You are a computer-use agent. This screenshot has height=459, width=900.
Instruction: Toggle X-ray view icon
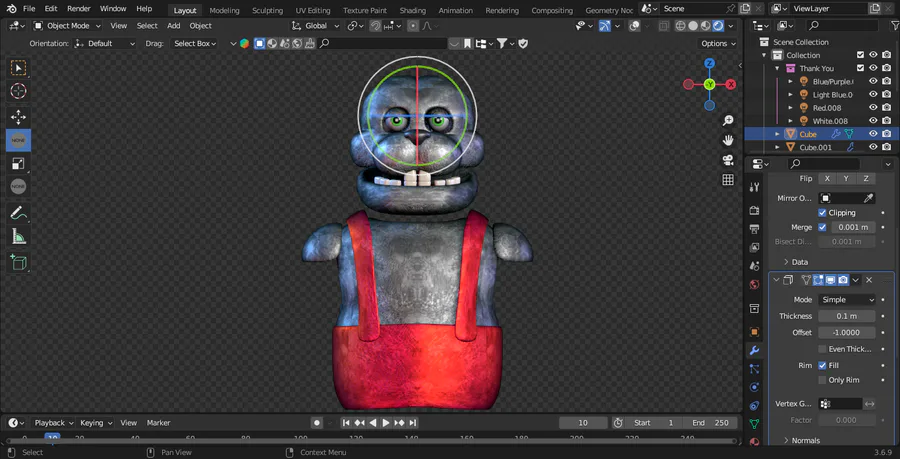point(664,26)
